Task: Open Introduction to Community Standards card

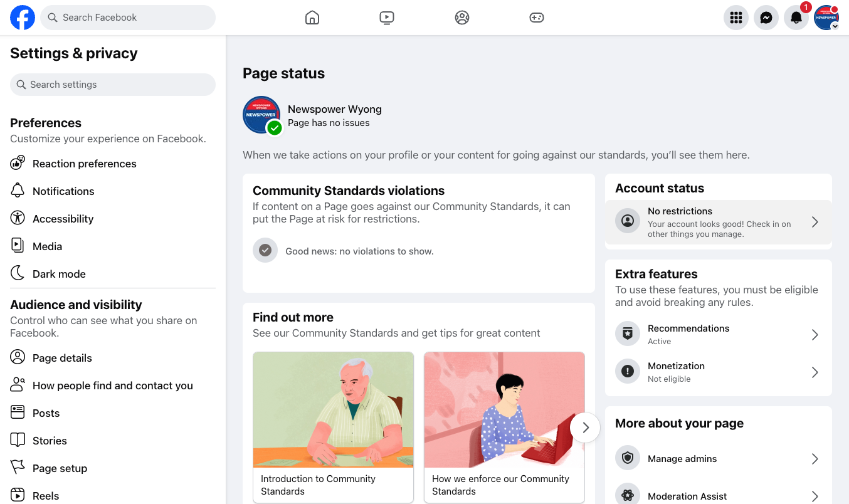Action: click(333, 428)
